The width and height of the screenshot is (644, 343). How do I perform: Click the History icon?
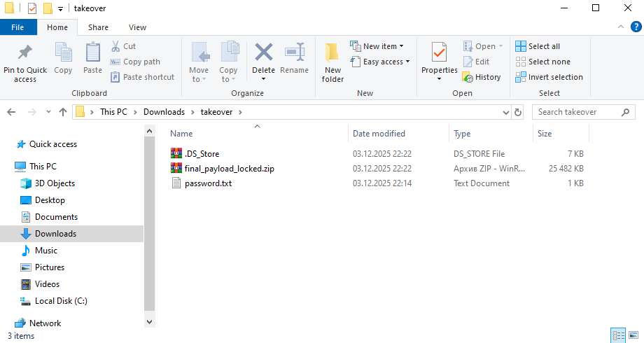(468, 77)
